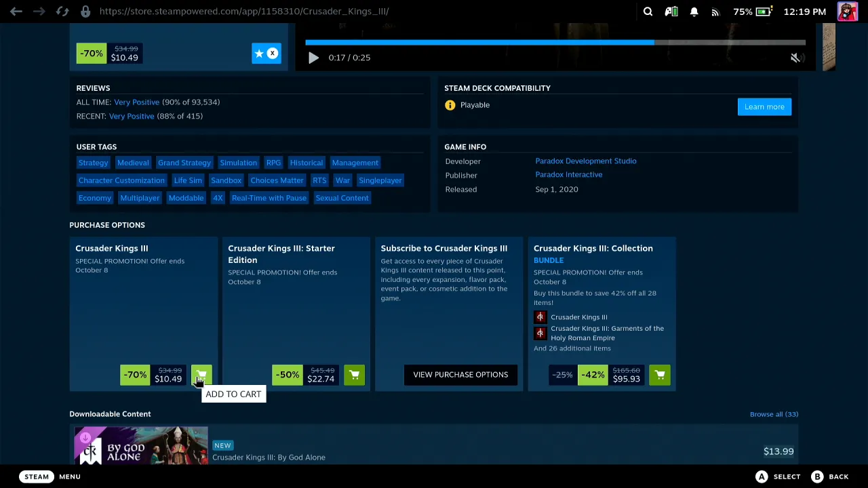Click the URL address field
868x488 pixels.
[244, 12]
